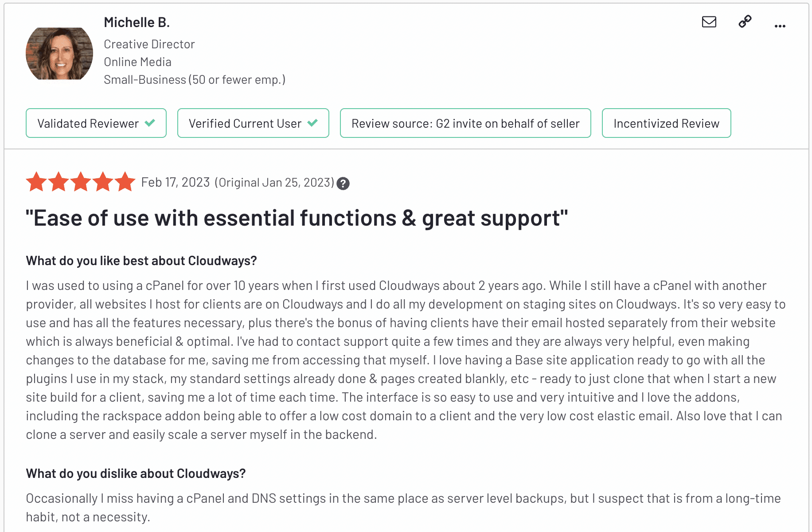Open reviewer name Michelle B.
The image size is (812, 532).
(137, 22)
